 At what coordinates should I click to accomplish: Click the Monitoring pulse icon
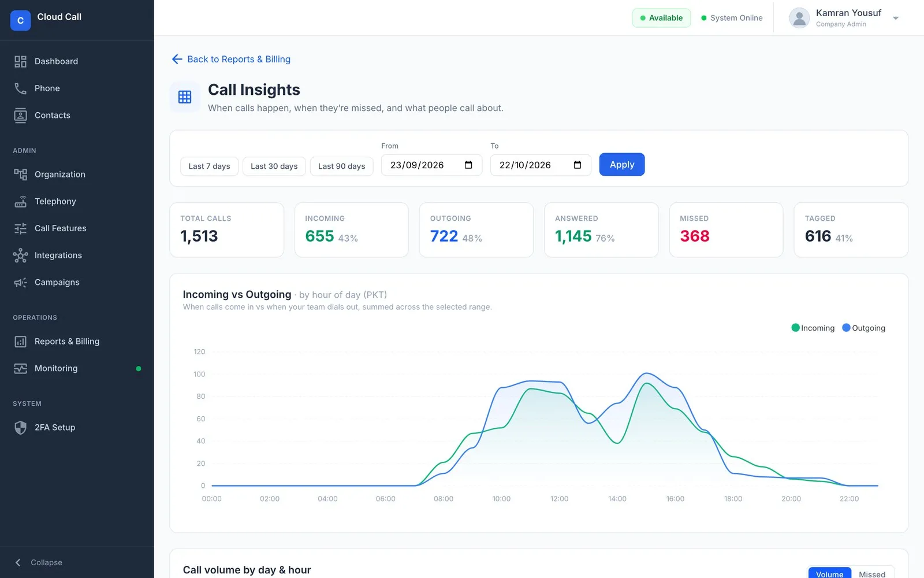(x=20, y=368)
